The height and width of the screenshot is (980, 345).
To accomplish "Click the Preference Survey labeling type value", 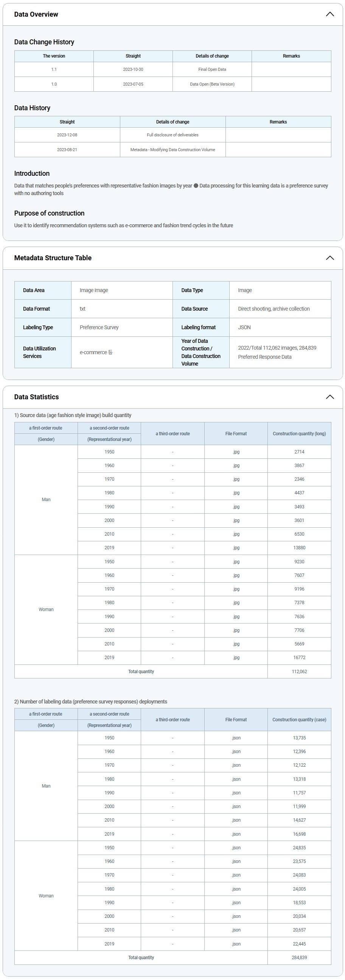I will click(99, 327).
